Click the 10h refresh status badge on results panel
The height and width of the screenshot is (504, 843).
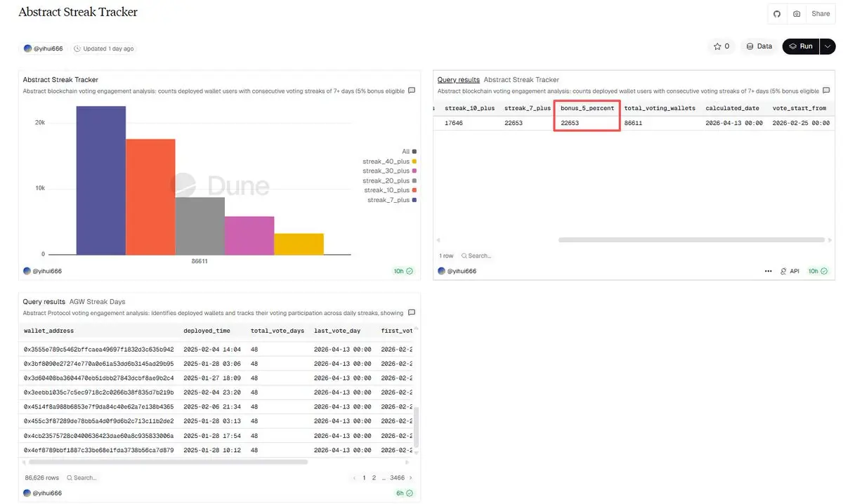point(817,271)
